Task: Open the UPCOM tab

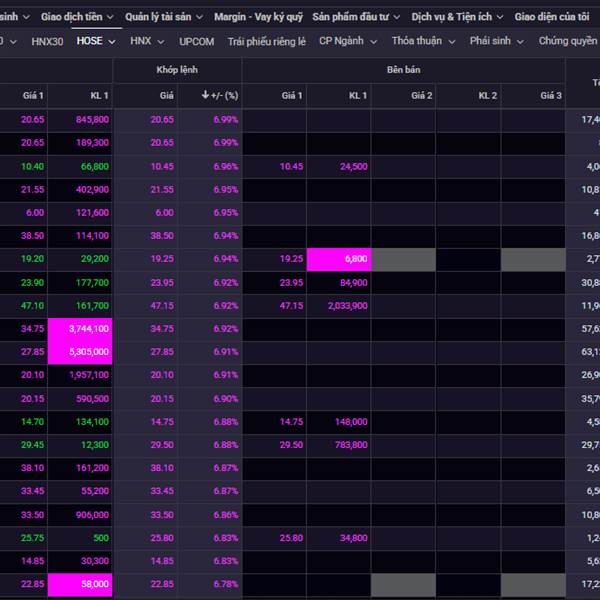Action: pos(197,41)
